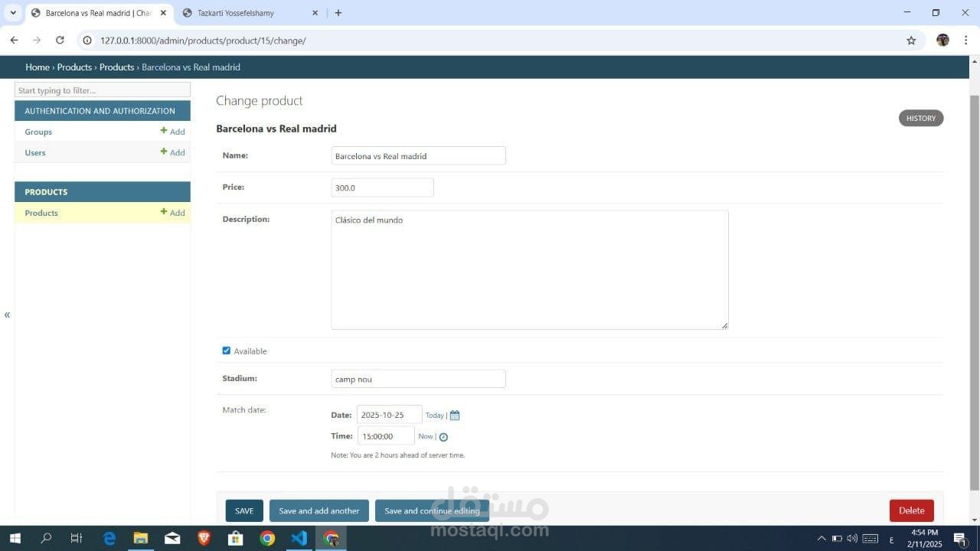Screen dimensions: 980x551
Task: View site information icon in address bar
Action: pyautogui.click(x=87, y=41)
